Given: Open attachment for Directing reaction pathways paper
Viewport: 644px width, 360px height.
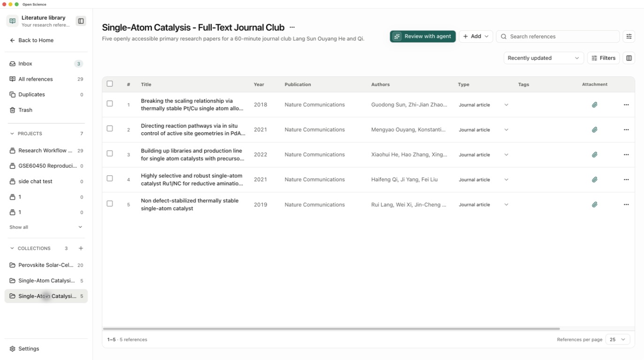Looking at the screenshot, I should (595, 130).
